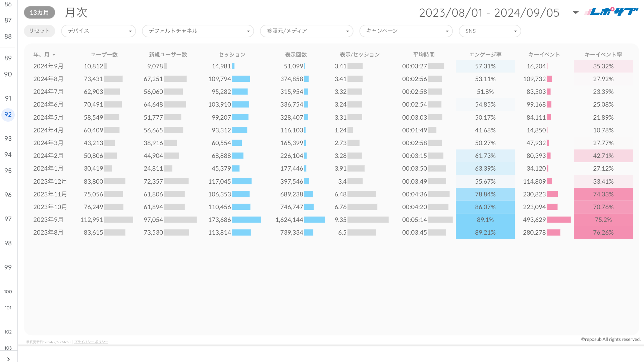Viewport: 644px width, 362px height.
Task: Click the 年、月 sort arrow icon
Action: point(54,55)
